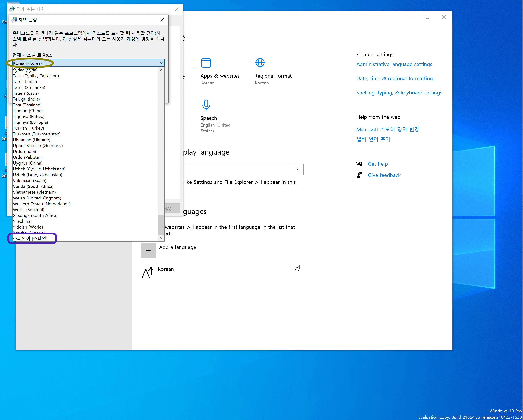Select Thai (Thailand) from the locale list

[27, 105]
